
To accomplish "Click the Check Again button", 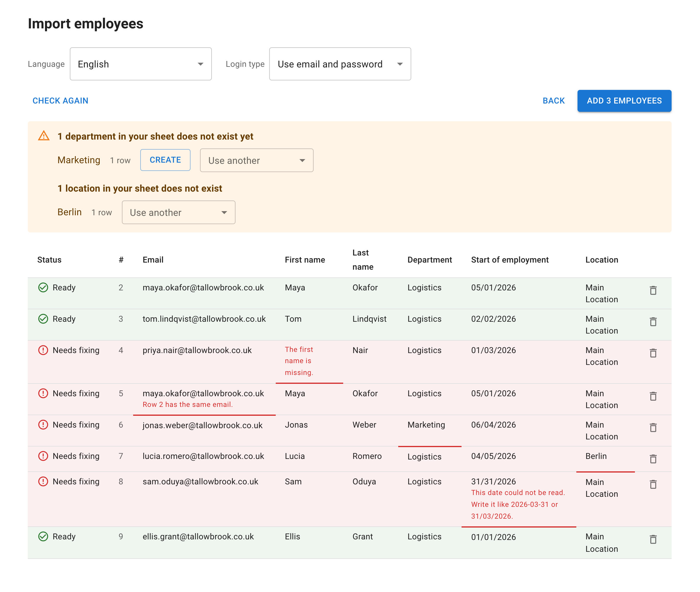I will click(x=60, y=101).
